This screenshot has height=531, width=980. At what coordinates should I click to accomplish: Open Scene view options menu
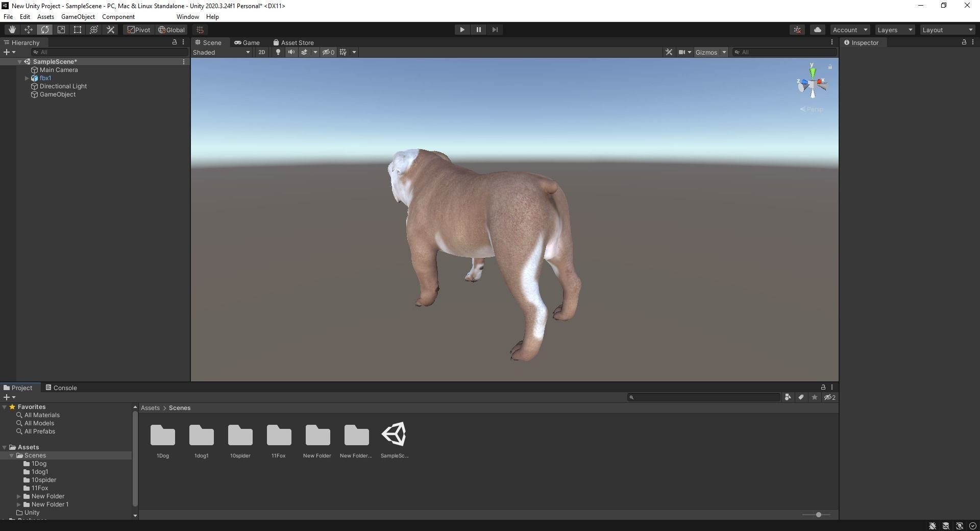832,42
